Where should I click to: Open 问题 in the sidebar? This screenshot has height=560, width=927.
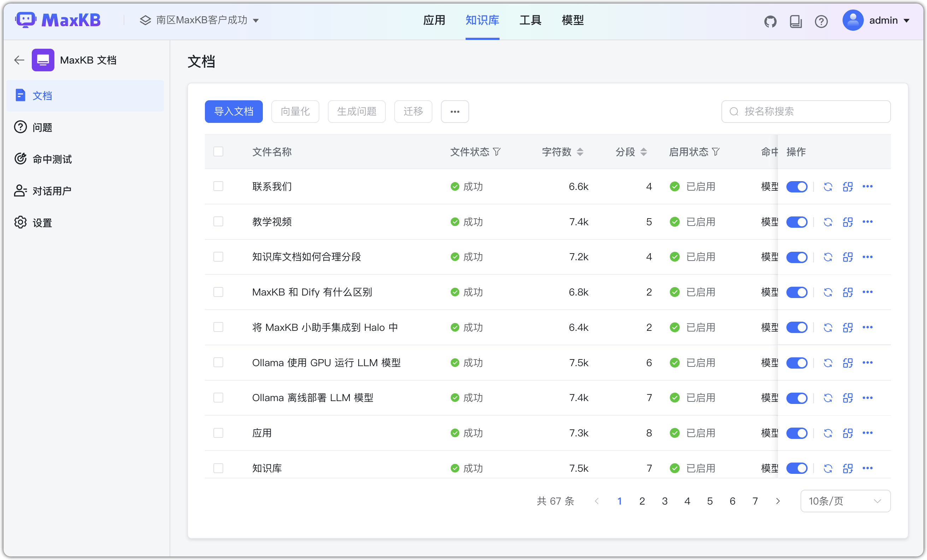[x=85, y=127]
